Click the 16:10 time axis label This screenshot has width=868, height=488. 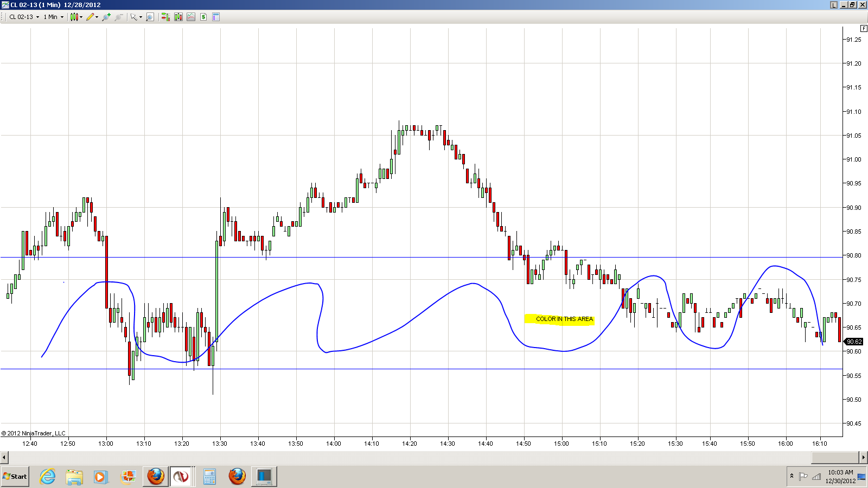[x=820, y=444]
